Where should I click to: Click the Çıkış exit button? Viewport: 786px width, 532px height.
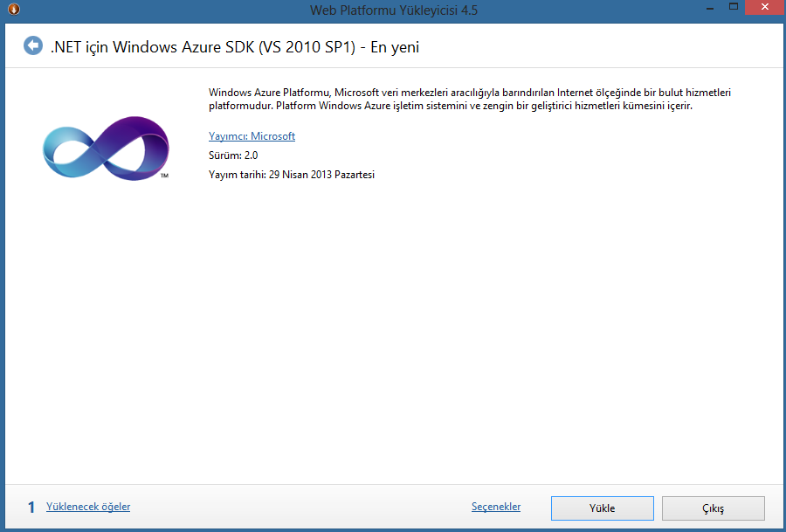pos(714,508)
